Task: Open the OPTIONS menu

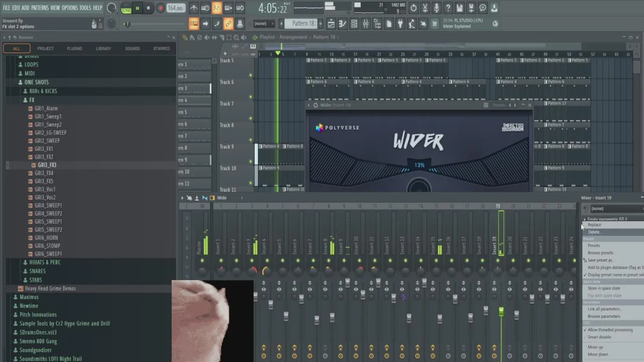Action: click(x=70, y=8)
